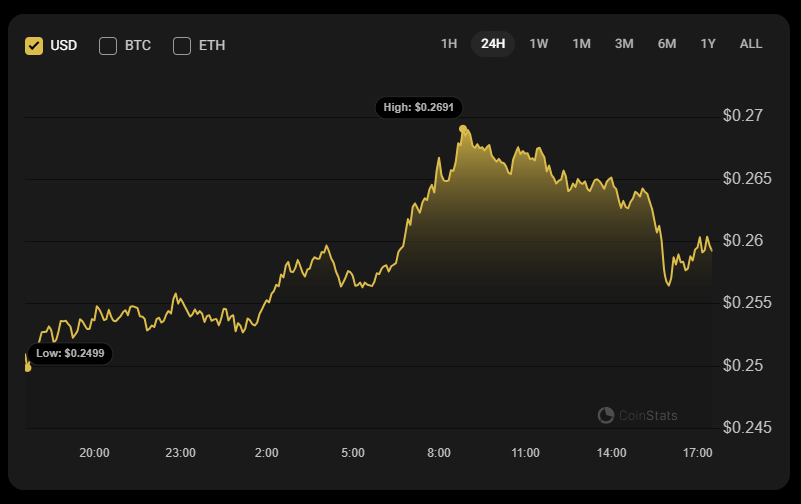This screenshot has height=504, width=801.
Task: Show ALL time price history
Action: coord(751,44)
